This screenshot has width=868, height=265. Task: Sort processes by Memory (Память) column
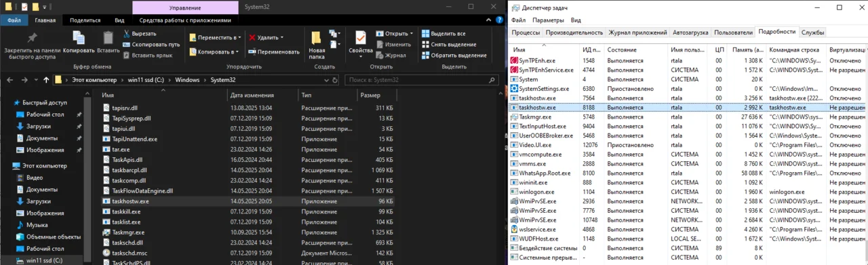pos(748,50)
